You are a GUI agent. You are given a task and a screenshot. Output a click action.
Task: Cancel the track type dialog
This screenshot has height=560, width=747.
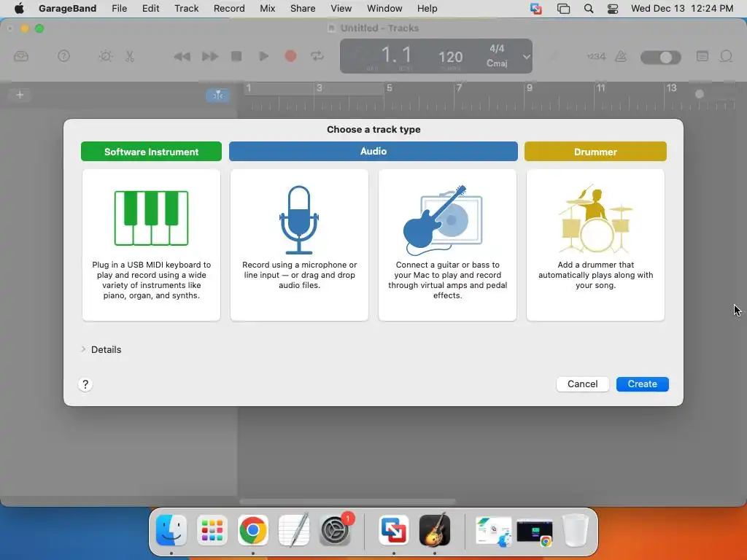click(582, 384)
